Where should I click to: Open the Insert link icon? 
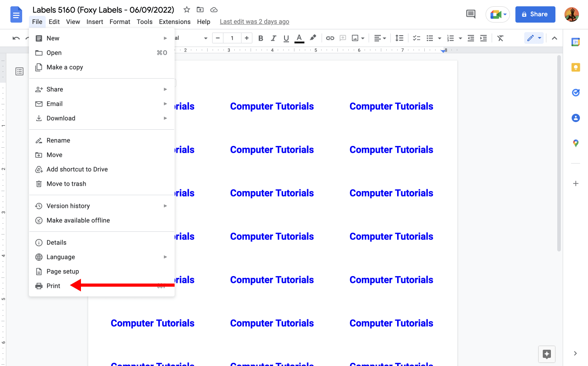tap(330, 38)
